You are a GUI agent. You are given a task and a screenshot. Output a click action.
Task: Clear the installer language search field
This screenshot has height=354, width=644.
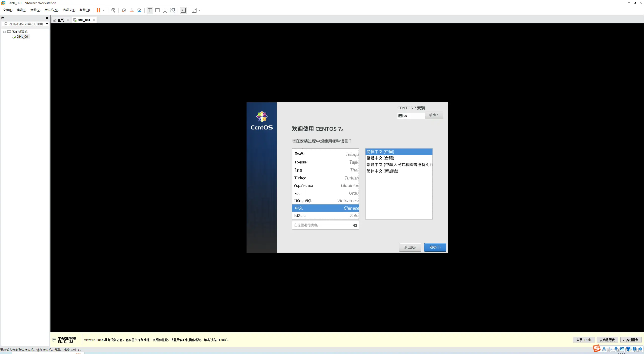355,225
